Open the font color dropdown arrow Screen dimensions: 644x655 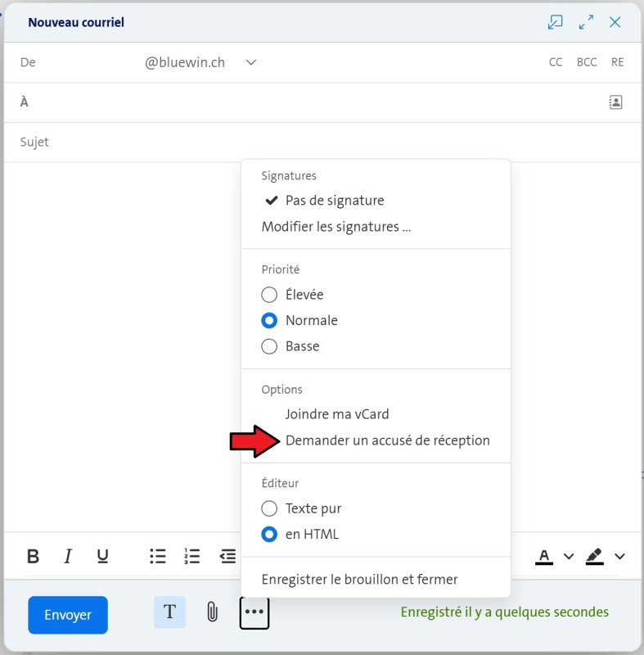[x=569, y=557]
